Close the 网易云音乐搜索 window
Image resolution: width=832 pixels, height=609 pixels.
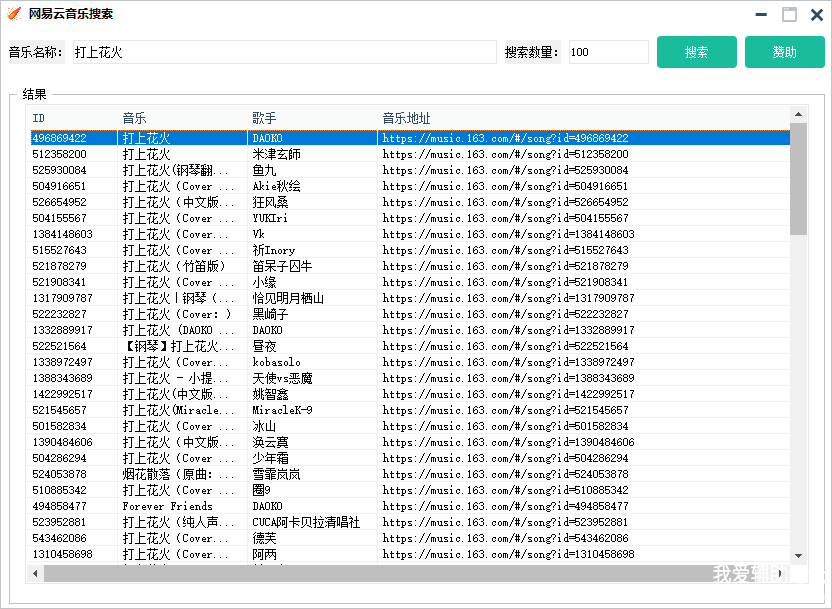pyautogui.click(x=817, y=14)
